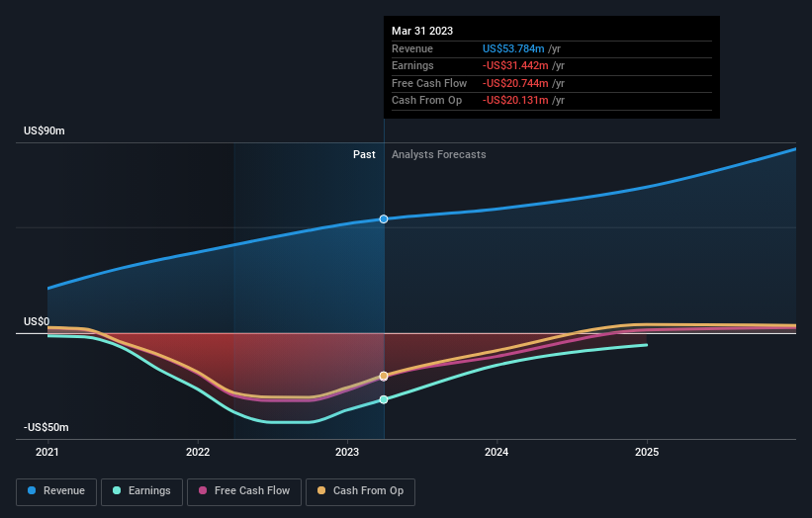Screen dimensions: 812x518
Task: Click the US$53.784m revenue value
Action: click(513, 48)
